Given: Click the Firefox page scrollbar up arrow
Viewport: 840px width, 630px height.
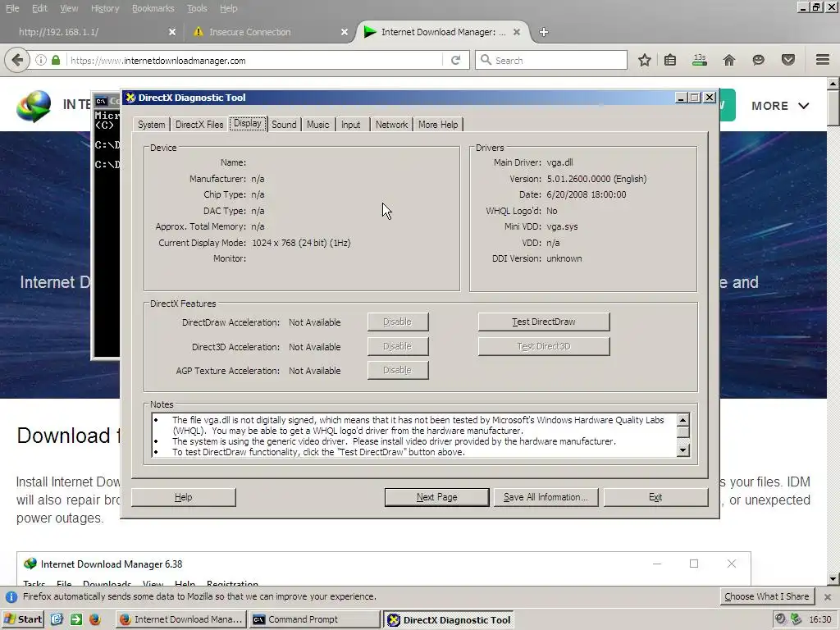Looking at the screenshot, I should click(x=833, y=84).
